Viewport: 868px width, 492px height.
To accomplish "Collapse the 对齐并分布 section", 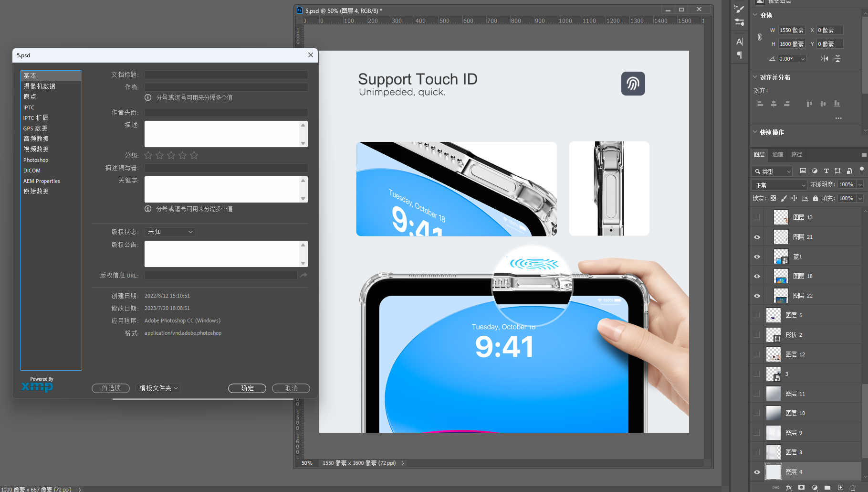I will [x=755, y=77].
